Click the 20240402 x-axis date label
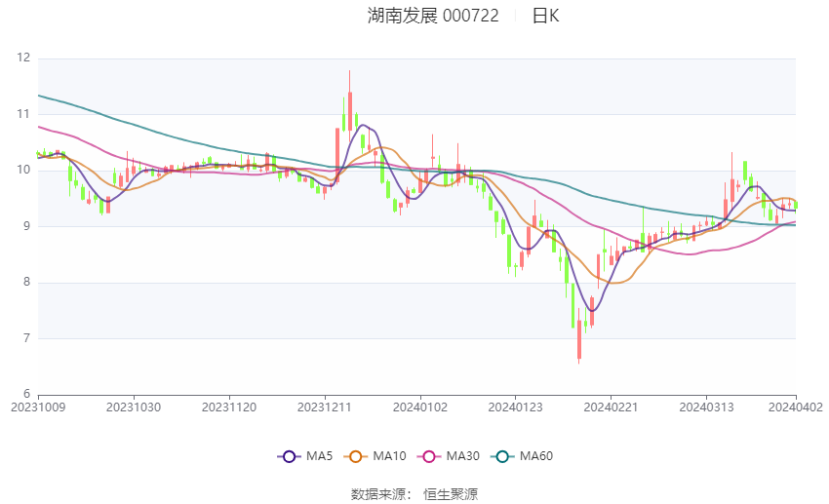Image resolution: width=829 pixels, height=504 pixels. click(796, 407)
